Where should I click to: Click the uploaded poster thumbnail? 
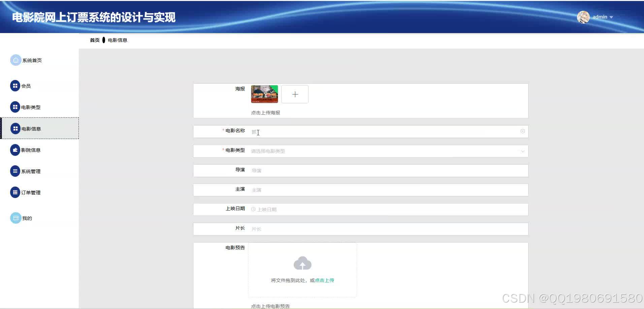tap(264, 94)
